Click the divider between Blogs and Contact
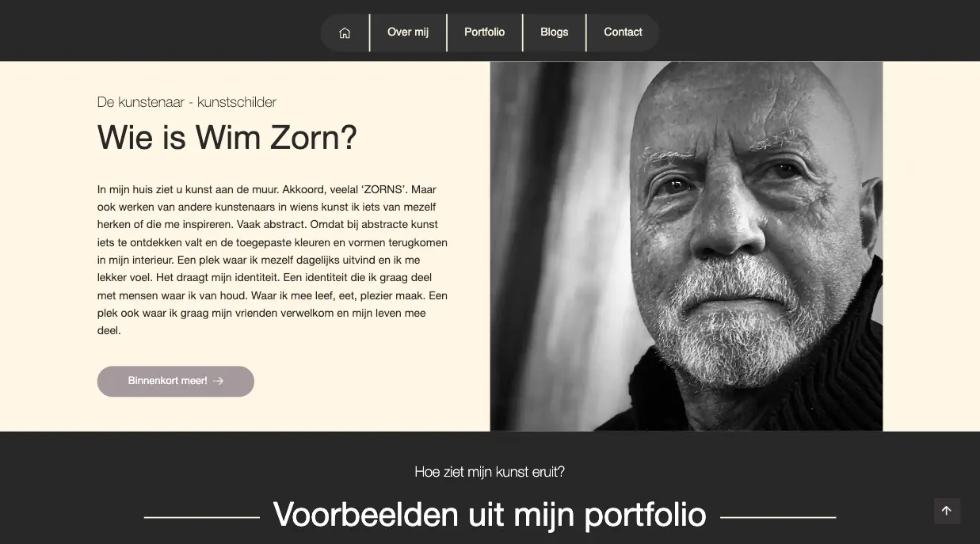 click(x=586, y=32)
